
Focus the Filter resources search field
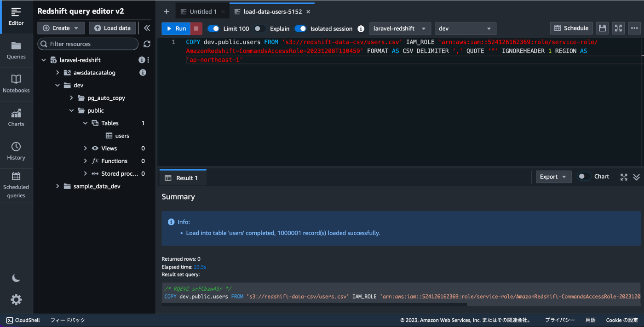88,44
